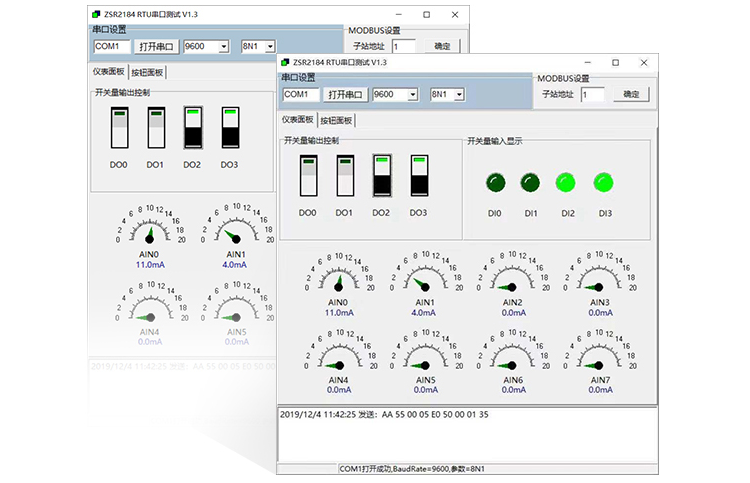Click the COM1 port field in front window
The image size is (750, 483).
tap(301, 95)
